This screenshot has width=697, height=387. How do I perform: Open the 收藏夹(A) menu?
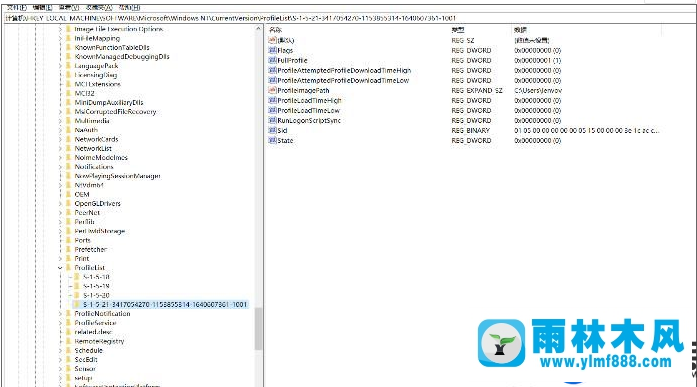[99, 8]
